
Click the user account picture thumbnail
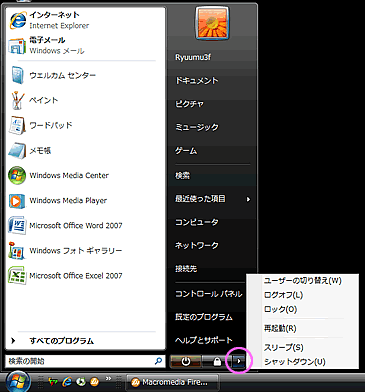(213, 23)
